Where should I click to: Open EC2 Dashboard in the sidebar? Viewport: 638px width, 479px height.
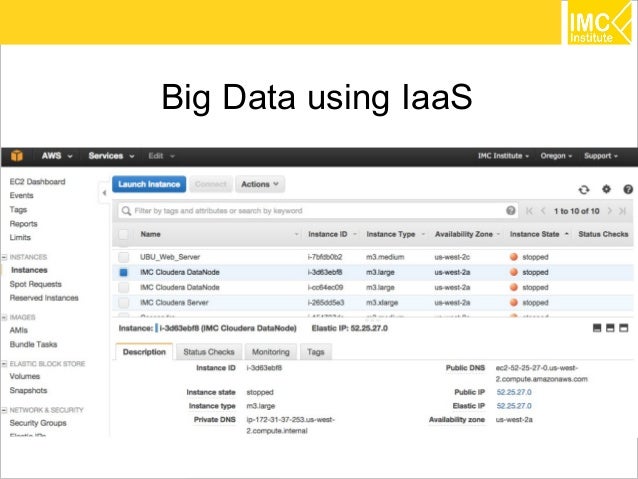pyautogui.click(x=37, y=182)
